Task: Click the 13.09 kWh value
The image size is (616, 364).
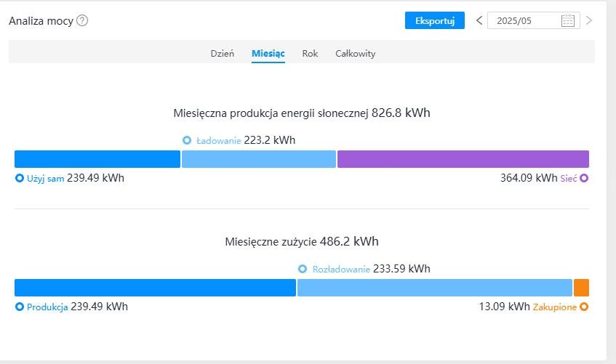Action: 505,307
